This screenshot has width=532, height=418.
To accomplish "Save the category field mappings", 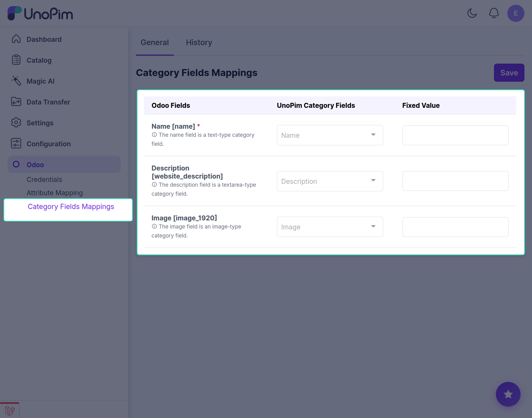I will [509, 73].
